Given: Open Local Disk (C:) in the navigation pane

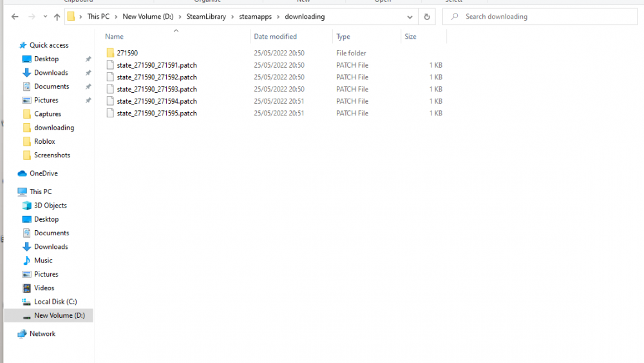Looking at the screenshot, I should point(55,302).
